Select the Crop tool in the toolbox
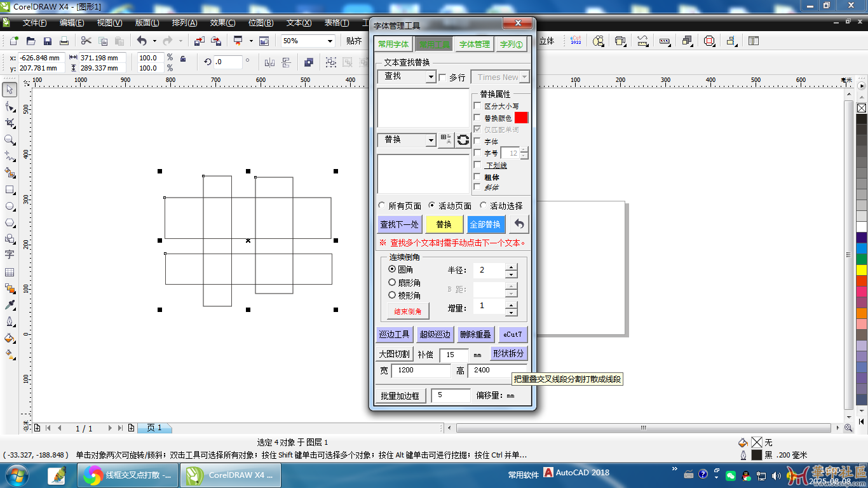 tap(10, 123)
